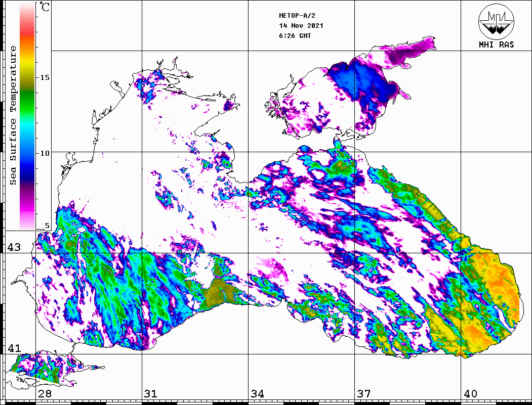Click longitude label '34'

coord(257,393)
